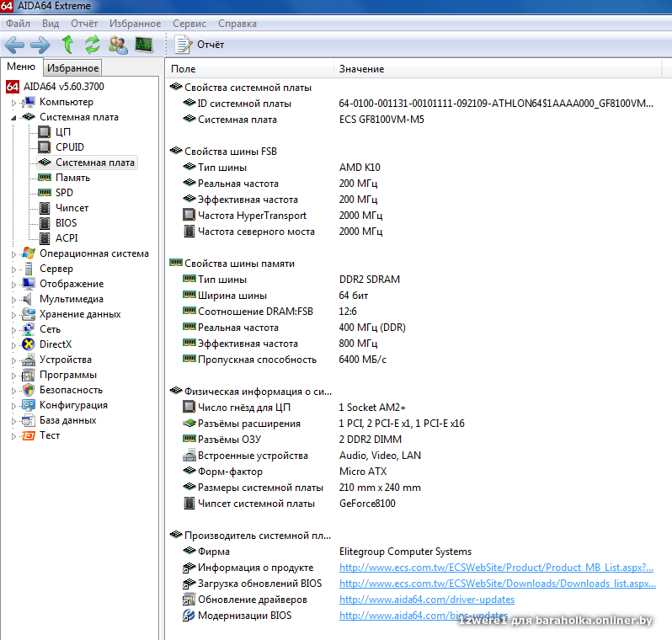The height and width of the screenshot is (640, 672).
Task: Open the ECS product information link
Action: [496, 568]
